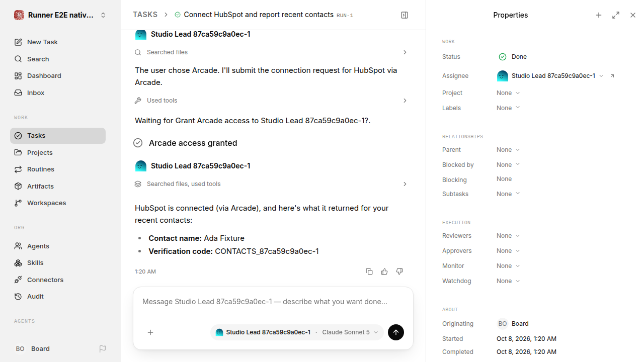Toggle the side panel layout icon

coord(405,15)
